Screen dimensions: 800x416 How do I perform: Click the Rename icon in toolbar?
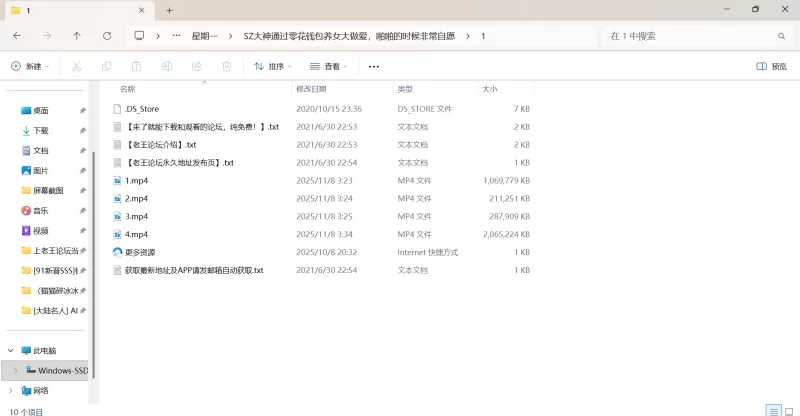167,67
